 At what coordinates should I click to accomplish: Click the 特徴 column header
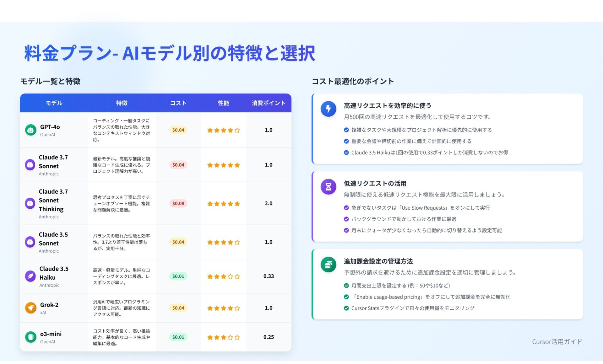pyautogui.click(x=122, y=103)
